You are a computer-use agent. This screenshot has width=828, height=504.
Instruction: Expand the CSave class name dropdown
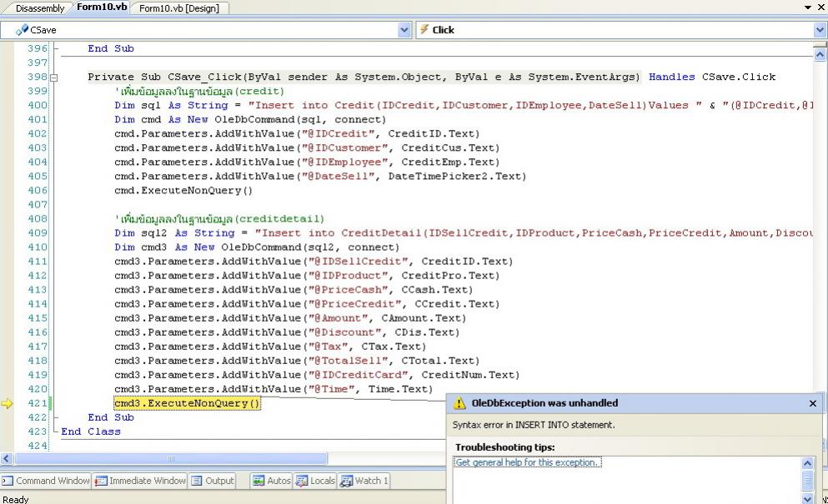405,30
